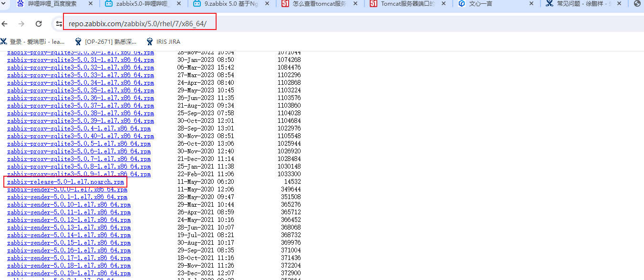Open zabbix-sender-5.0.15-1.el7 link
The image size is (644, 280).
tap(69, 243)
